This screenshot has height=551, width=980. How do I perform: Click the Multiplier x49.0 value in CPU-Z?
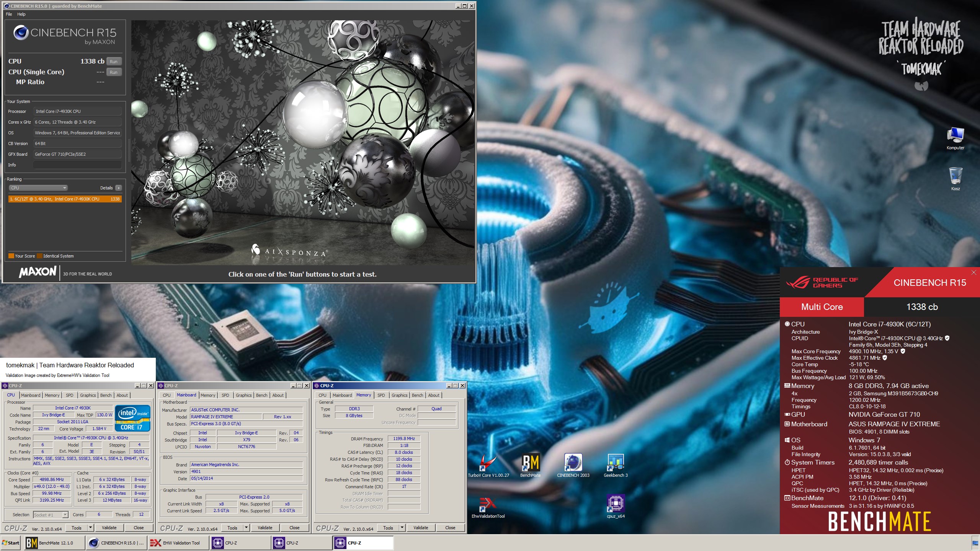click(52, 486)
